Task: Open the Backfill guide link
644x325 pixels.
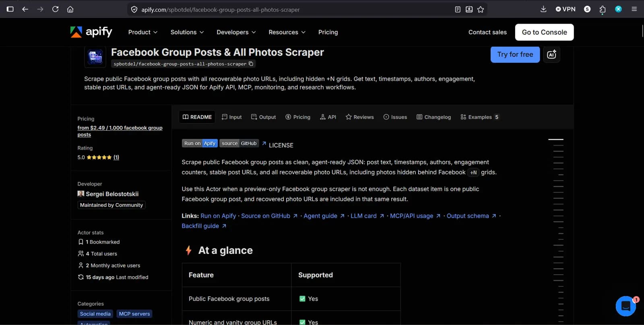Action: pyautogui.click(x=204, y=226)
